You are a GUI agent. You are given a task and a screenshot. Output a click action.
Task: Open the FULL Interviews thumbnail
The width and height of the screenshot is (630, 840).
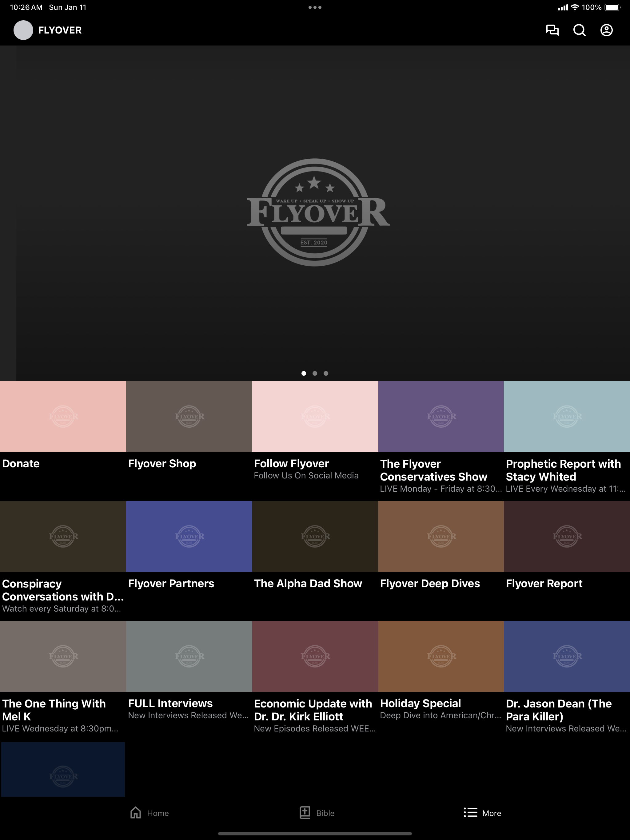189,656
